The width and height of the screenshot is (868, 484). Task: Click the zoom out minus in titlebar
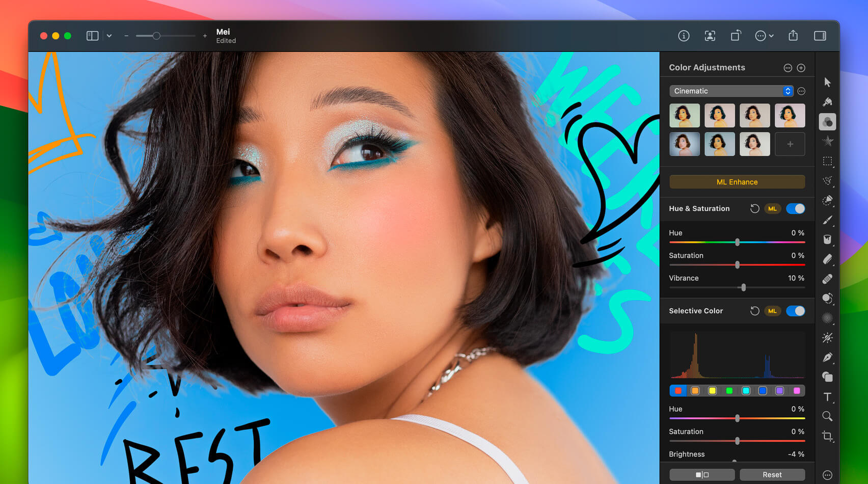pyautogui.click(x=126, y=36)
